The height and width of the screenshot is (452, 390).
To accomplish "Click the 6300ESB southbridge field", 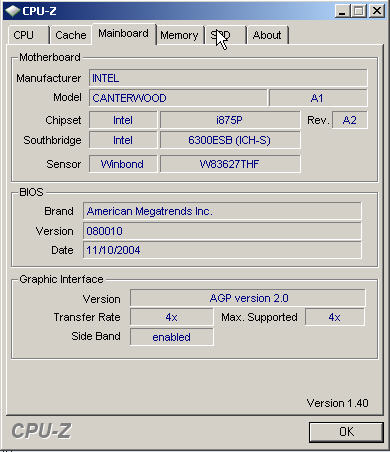I will point(230,140).
